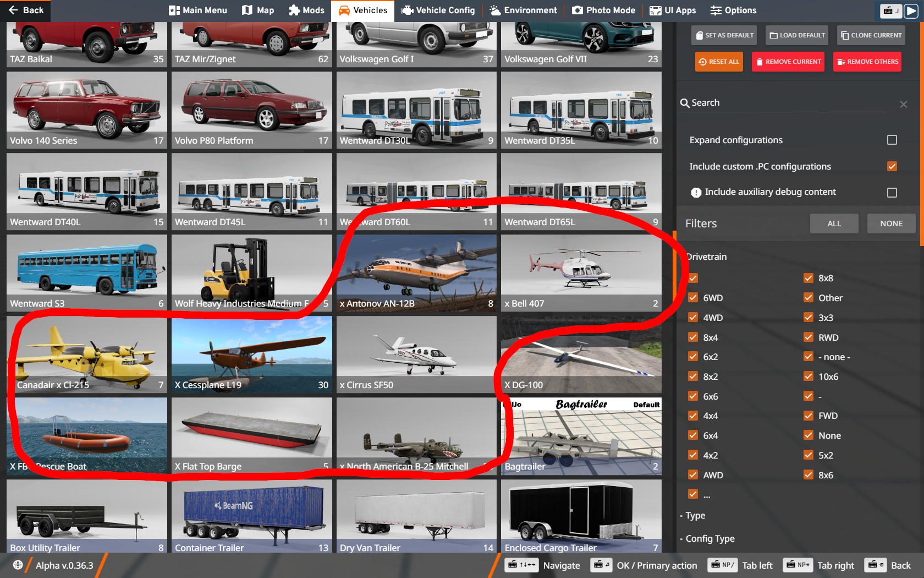Click the play arrow icon at top right
The image size is (924, 578).
point(911,11)
